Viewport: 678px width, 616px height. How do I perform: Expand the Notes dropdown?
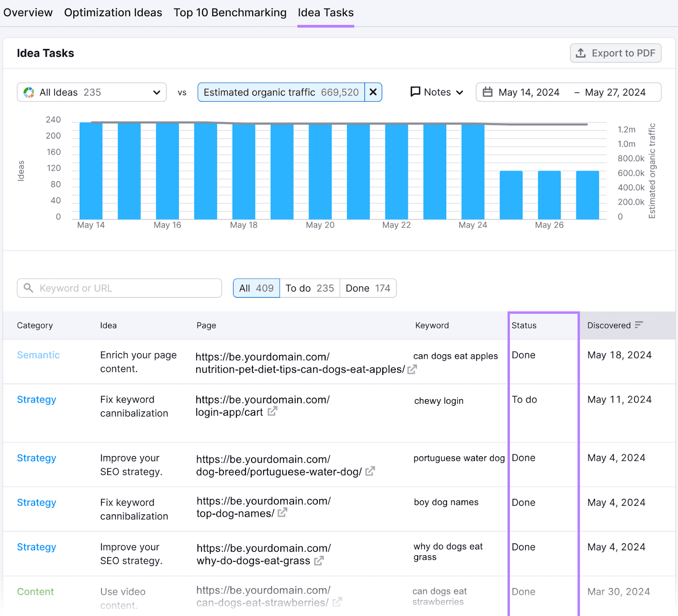(460, 92)
